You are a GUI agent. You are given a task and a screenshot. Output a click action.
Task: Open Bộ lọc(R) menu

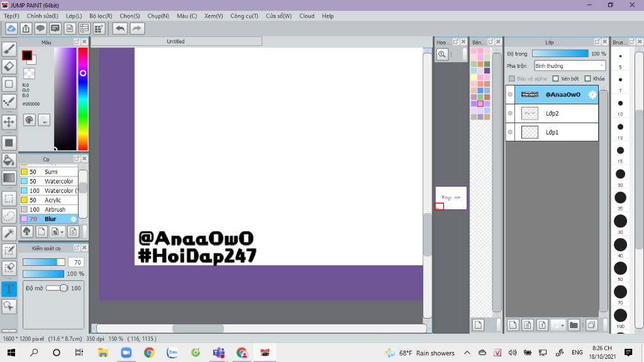coord(101,16)
